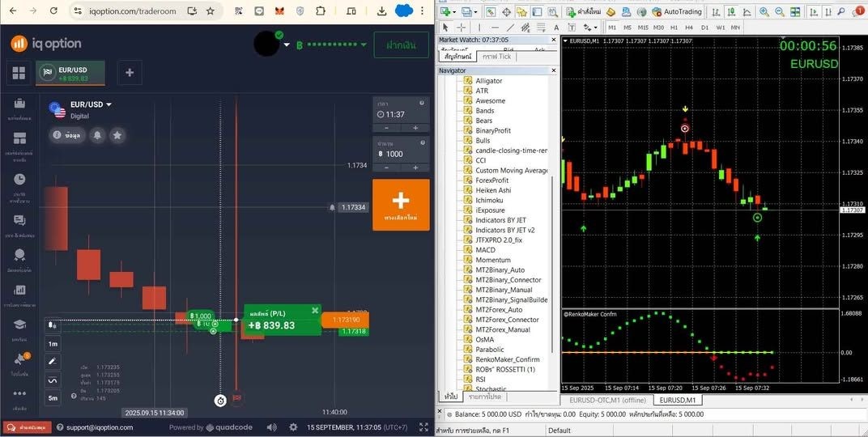Switch MT4 chart to bar chart

pos(717,11)
